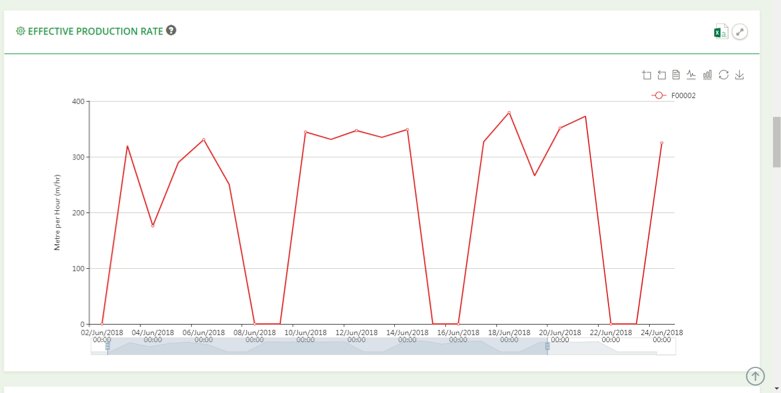The width and height of the screenshot is (781, 393).
Task: Click the 08/Jun/2018 axis label
Action: pos(255,336)
